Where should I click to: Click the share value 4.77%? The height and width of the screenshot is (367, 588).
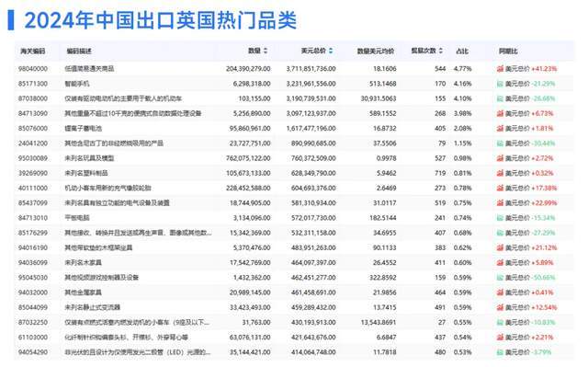(462, 69)
